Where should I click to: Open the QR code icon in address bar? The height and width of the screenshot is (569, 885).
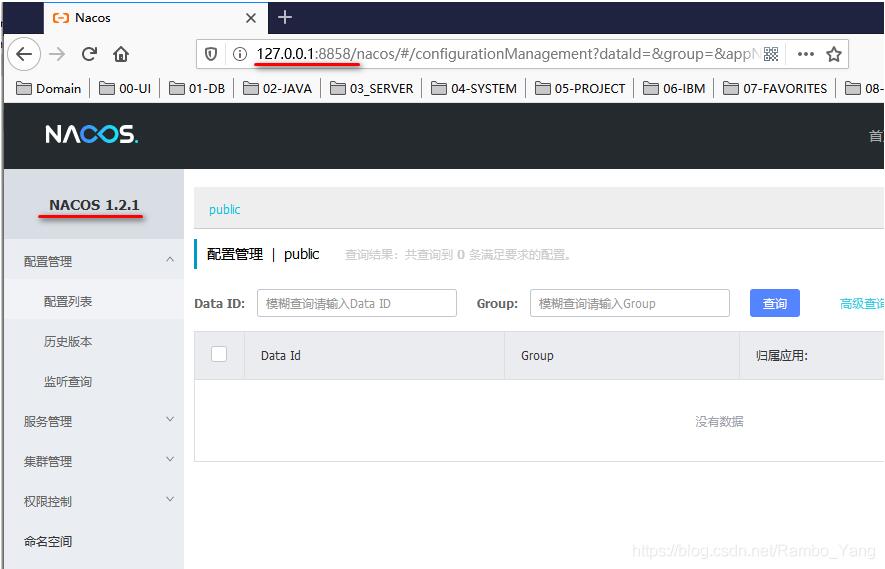coord(771,54)
